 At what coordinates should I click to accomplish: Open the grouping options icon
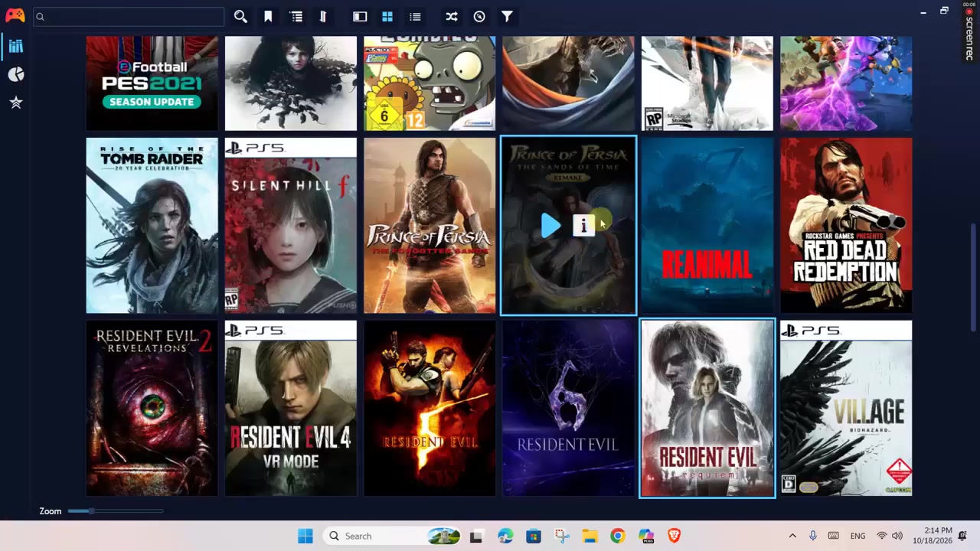(x=296, y=16)
